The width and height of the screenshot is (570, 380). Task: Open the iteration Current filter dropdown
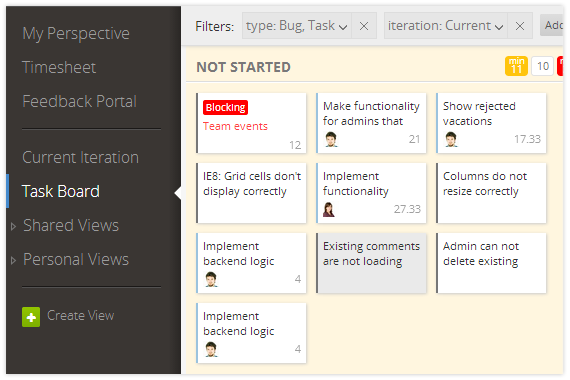pos(446,26)
